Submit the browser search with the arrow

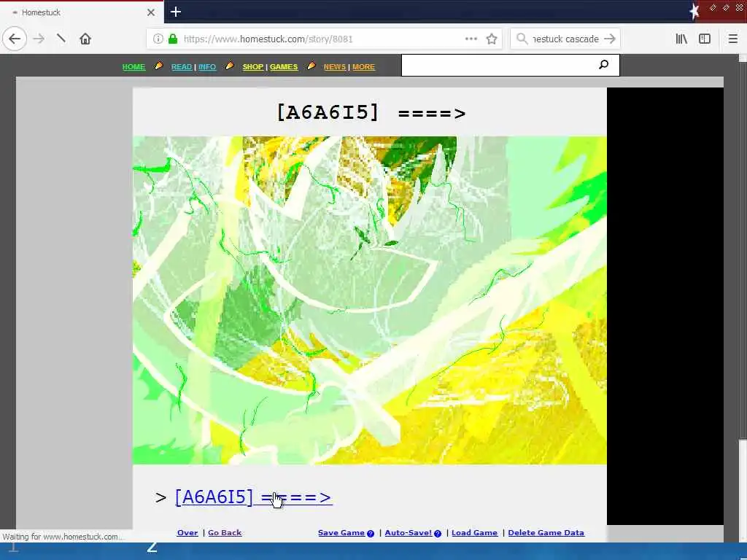(x=609, y=39)
